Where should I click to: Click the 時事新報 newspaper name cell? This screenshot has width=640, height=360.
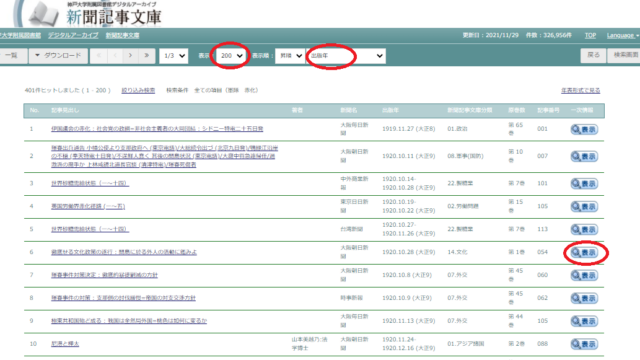click(x=351, y=298)
